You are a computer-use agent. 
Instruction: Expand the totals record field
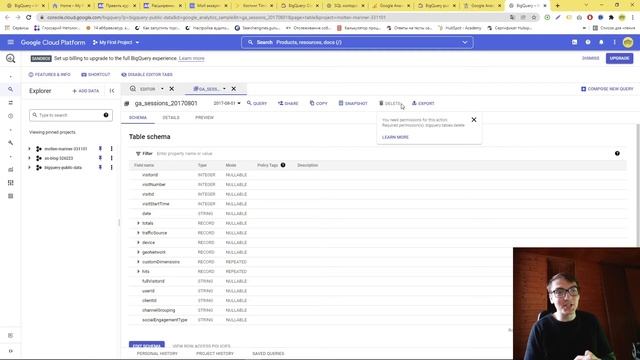[138, 223]
